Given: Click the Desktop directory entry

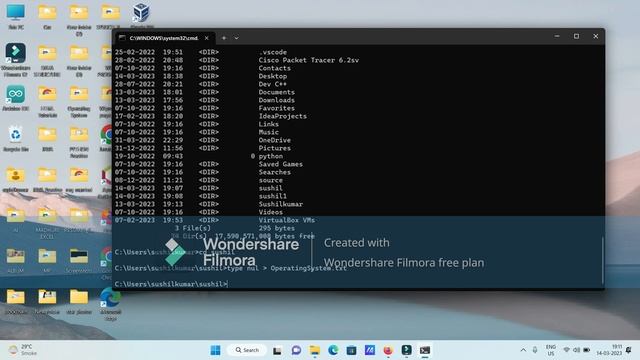Looking at the screenshot, I should [273, 76].
